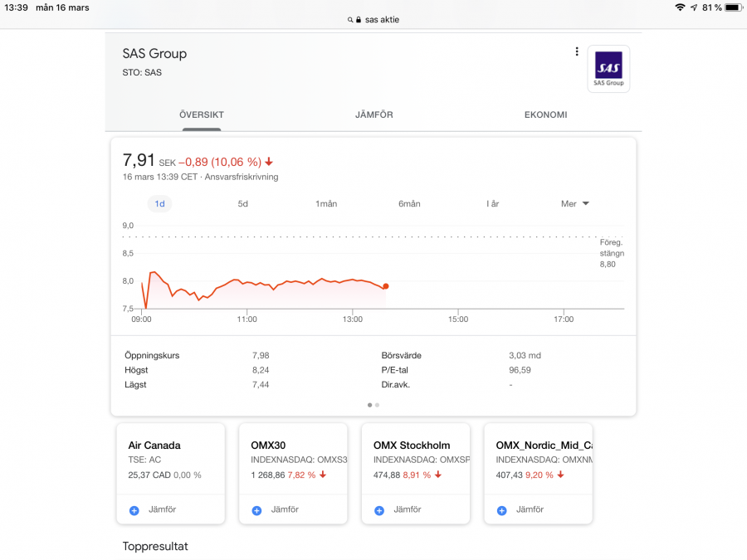
Task: Switch to the Jämför tab
Action: (373, 115)
